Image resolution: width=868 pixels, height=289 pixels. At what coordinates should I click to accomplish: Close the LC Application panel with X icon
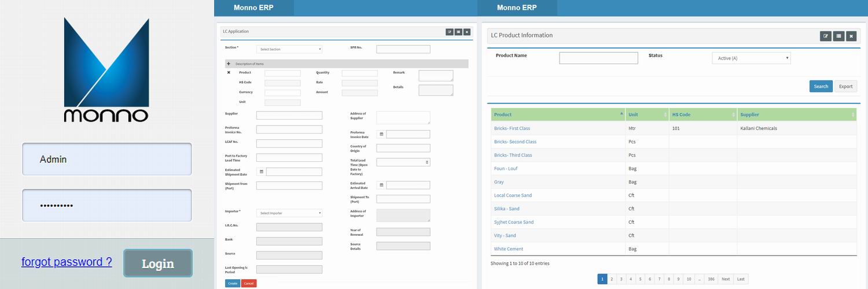click(467, 32)
